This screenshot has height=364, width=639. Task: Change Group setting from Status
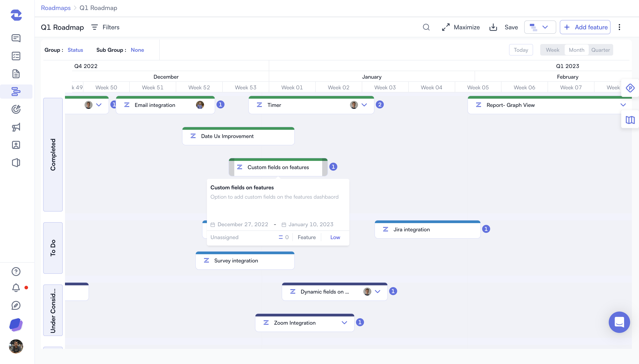click(75, 50)
